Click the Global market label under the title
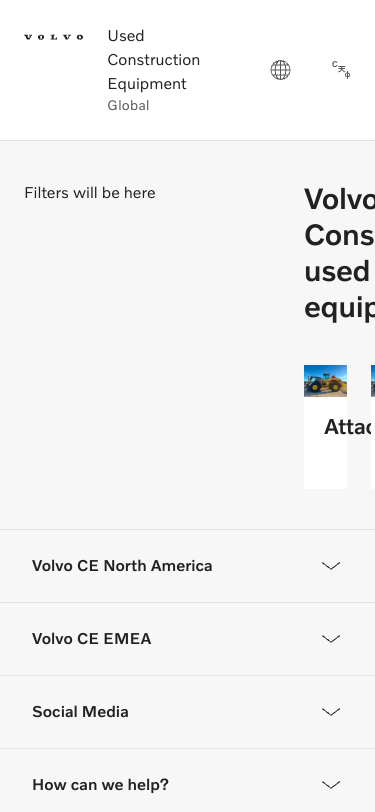This screenshot has width=375, height=812. tap(128, 106)
